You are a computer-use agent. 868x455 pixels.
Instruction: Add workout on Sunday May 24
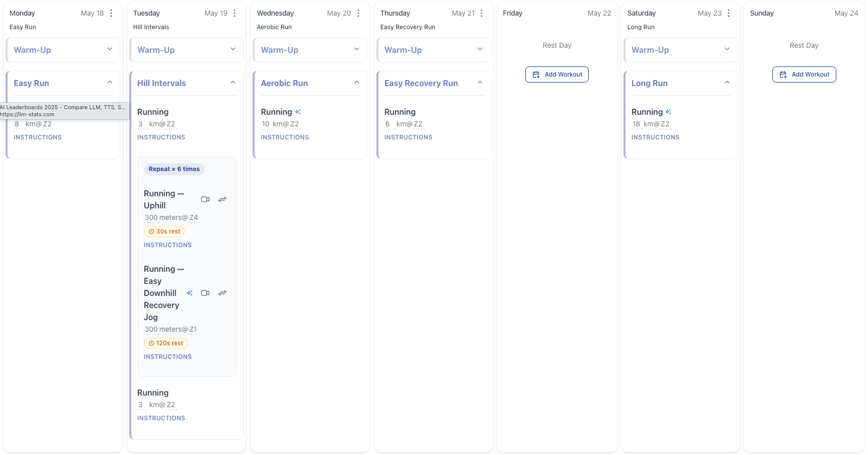click(804, 74)
